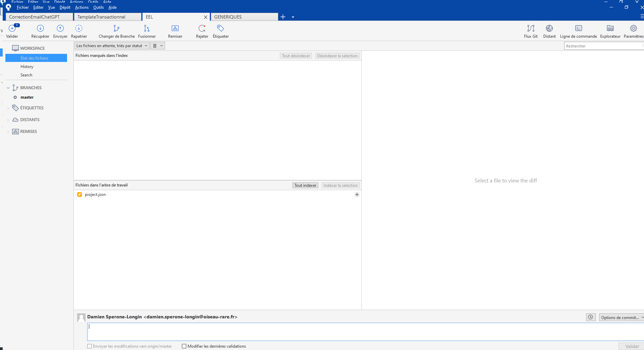Viewport: 644px width, 350px height.
Task: Open the Ligne de commande terminal
Action: (x=578, y=29)
